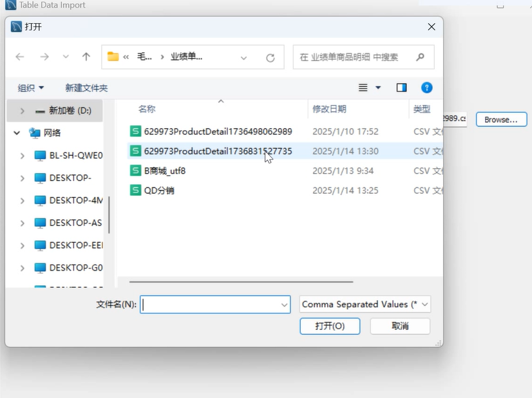Open the view options dropdown arrow
This screenshot has width=532, height=398.
(378, 88)
